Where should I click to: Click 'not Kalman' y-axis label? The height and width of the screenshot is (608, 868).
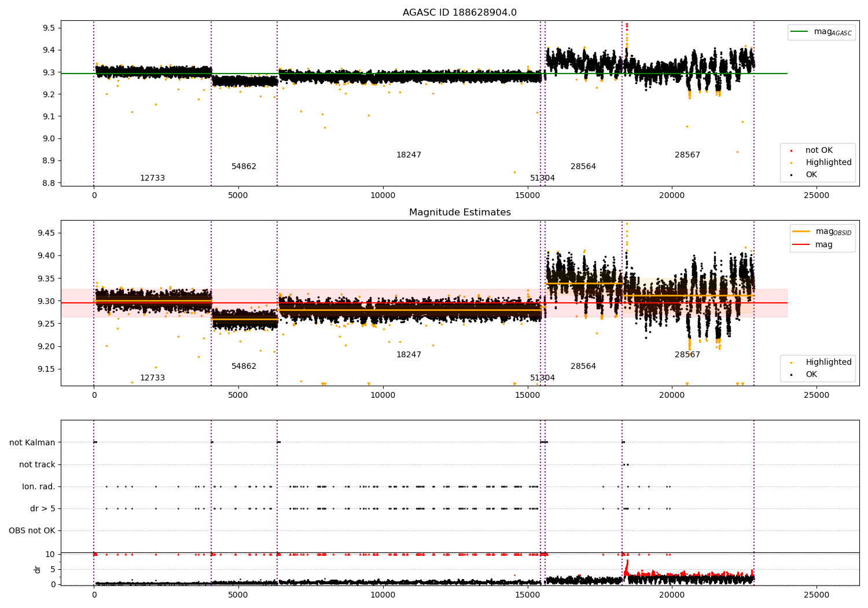[32, 442]
